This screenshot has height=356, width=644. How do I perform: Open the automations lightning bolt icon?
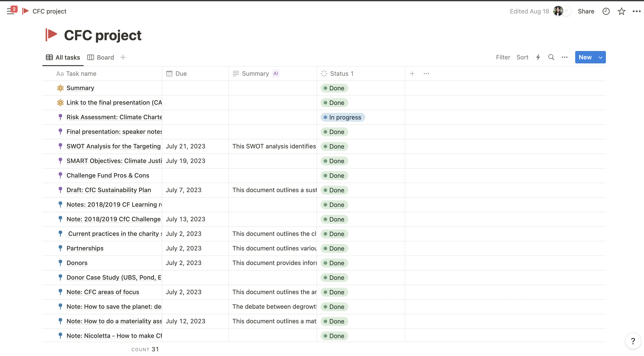(x=538, y=57)
